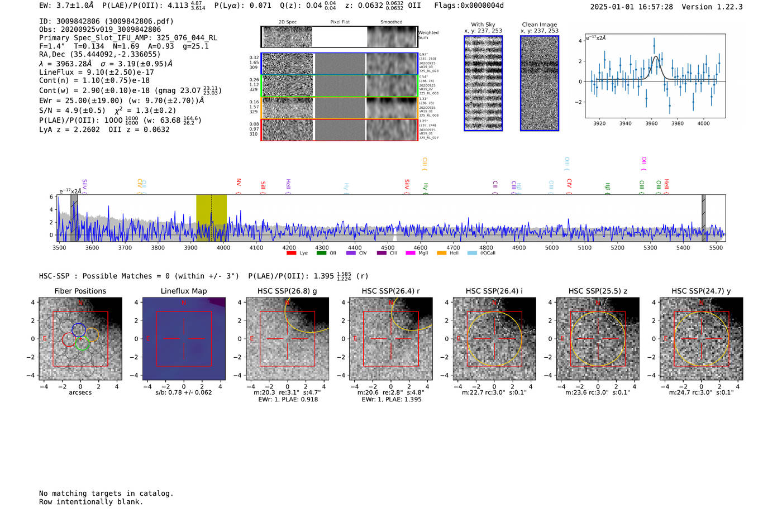
Task: Click the s/b: 0.78 +/- 0.062 caption
Action: 184,392
